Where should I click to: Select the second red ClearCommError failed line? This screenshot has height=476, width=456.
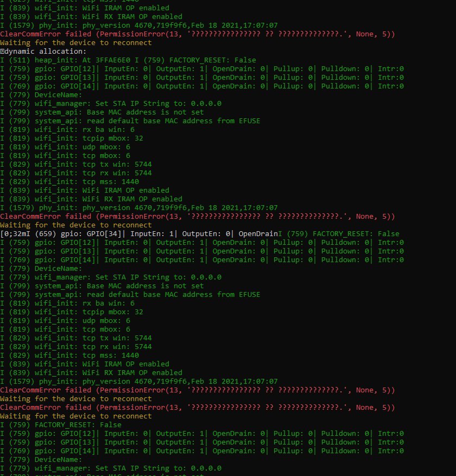[x=198, y=217]
